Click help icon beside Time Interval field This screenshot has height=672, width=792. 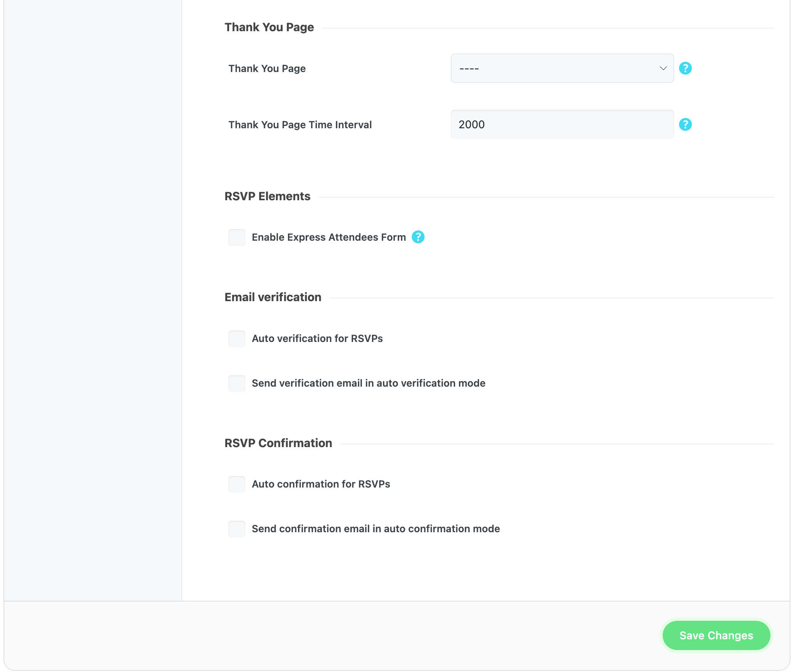coord(685,124)
